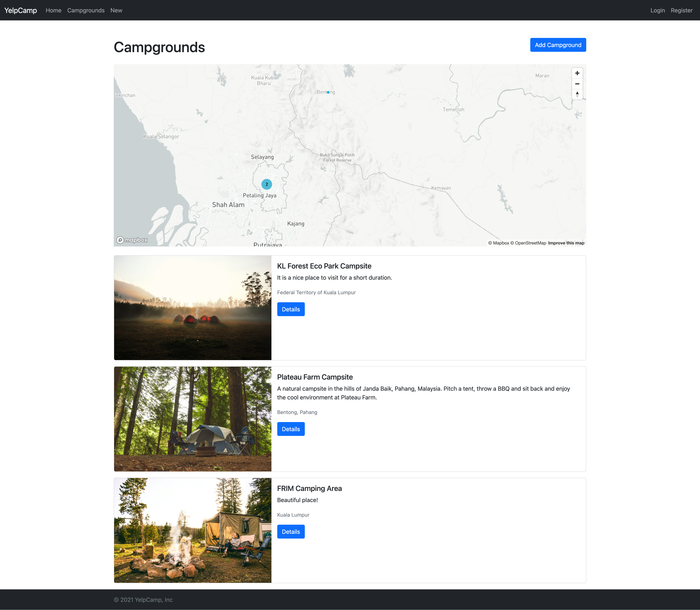Screen dimensions: 700x610
Task: Open the Register page
Action: pyautogui.click(x=681, y=10)
